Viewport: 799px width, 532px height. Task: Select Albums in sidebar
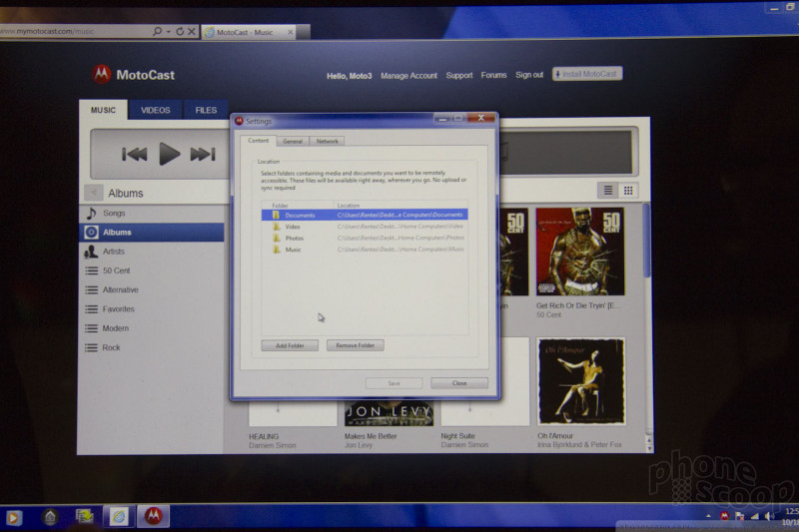point(152,233)
